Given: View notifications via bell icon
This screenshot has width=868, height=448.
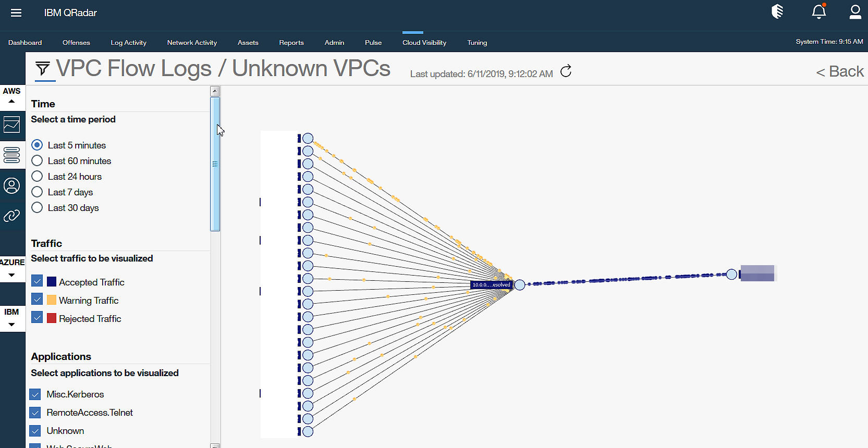Looking at the screenshot, I should point(819,11).
